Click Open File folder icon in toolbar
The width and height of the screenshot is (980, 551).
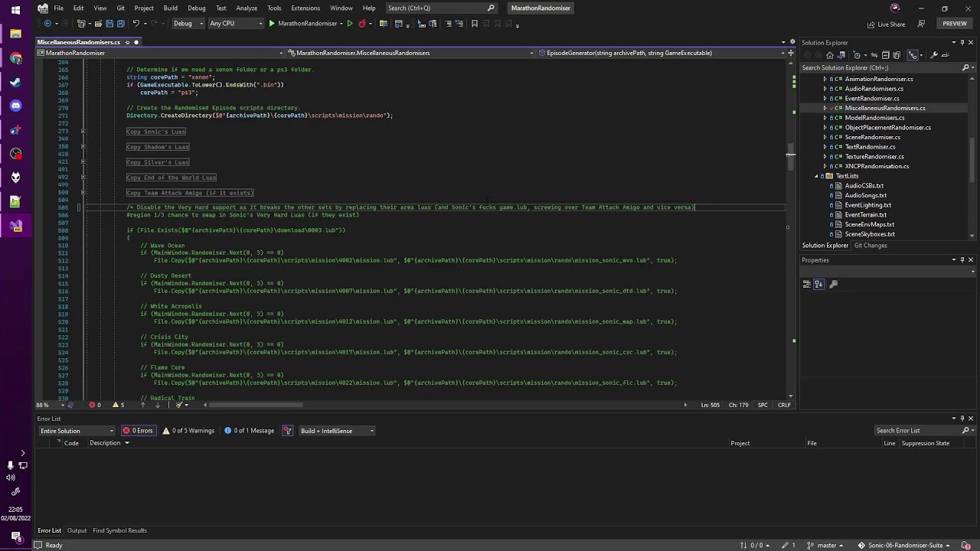pyautogui.click(x=98, y=24)
